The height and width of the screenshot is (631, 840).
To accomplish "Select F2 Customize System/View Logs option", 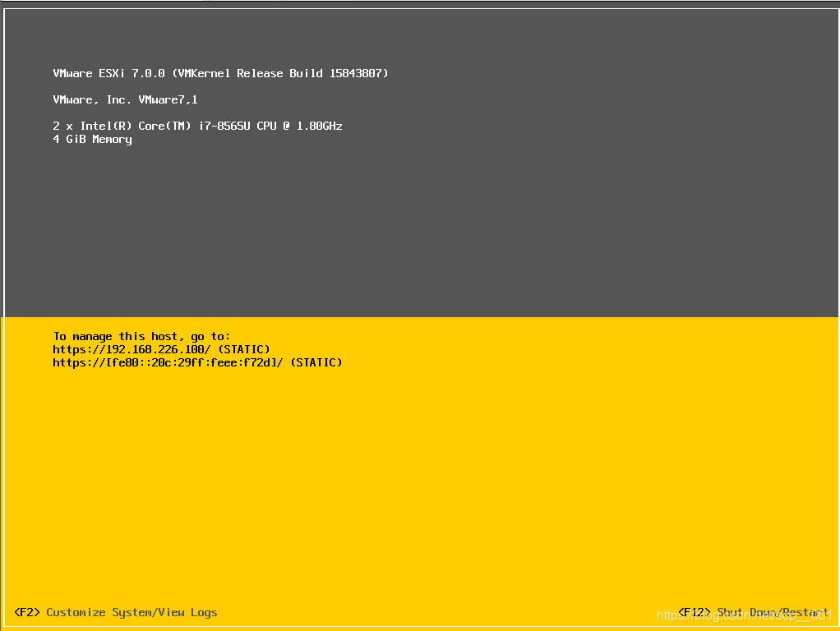I will [116, 612].
